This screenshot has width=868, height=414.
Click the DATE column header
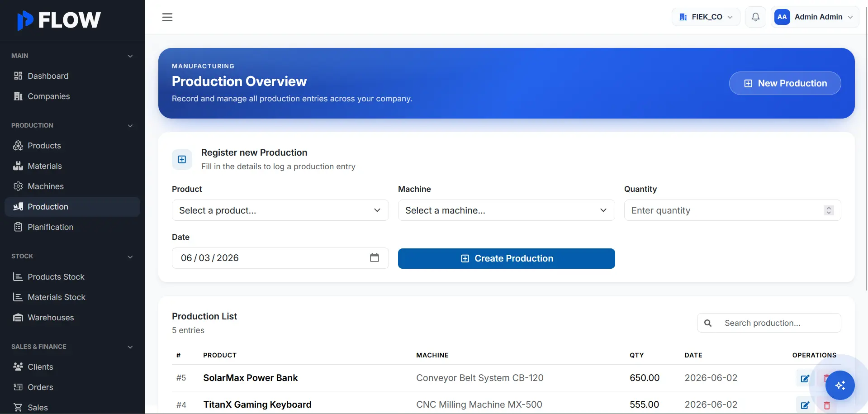693,355
